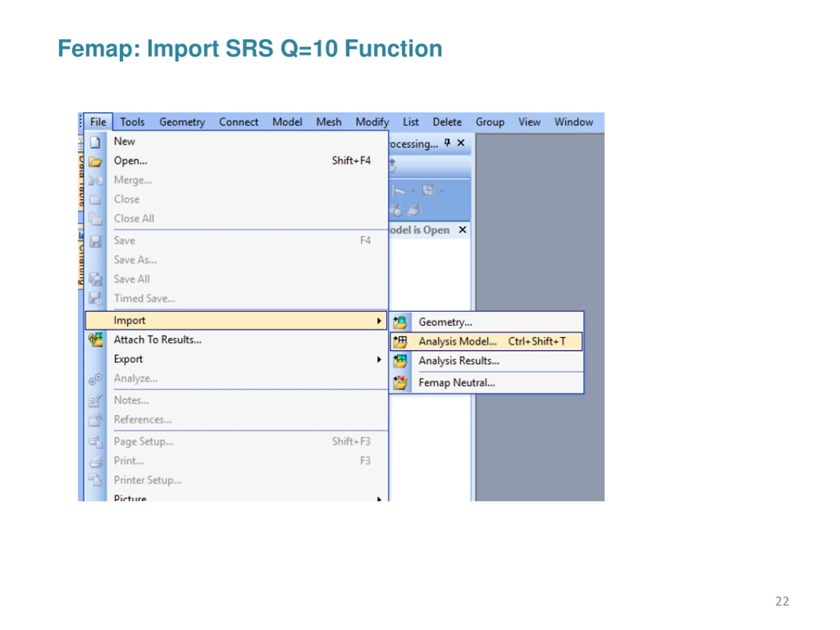Open the Group menu
The width and height of the screenshot is (840, 630).
(490, 122)
